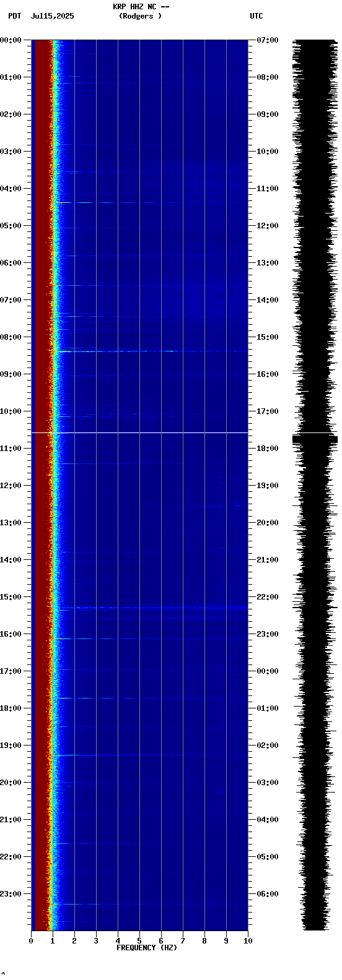
Task: Click the 19:00 PDT time tick label
Action: (11, 746)
